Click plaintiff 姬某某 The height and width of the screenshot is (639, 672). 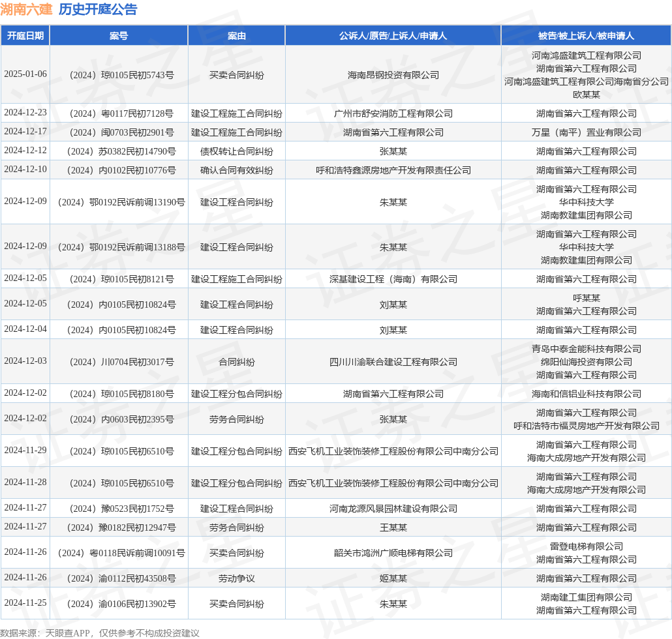point(393,578)
